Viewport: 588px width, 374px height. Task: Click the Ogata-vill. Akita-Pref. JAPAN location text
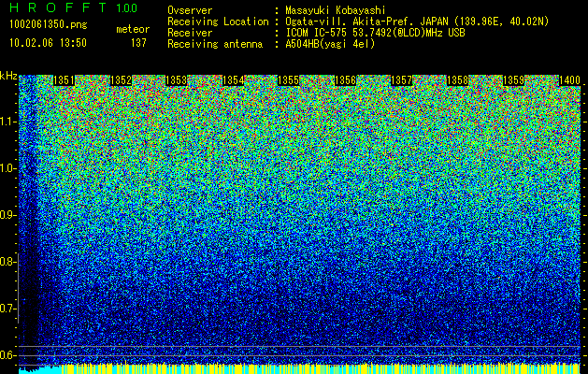(x=417, y=22)
